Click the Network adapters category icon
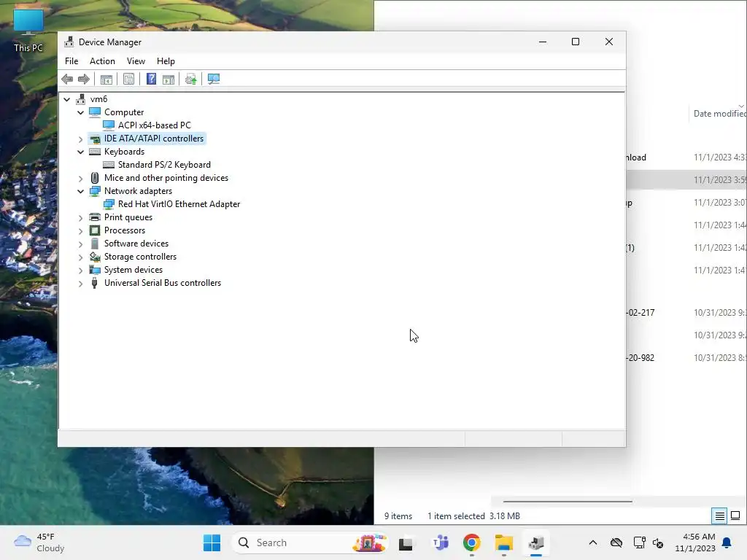This screenshot has width=747, height=560. click(95, 191)
